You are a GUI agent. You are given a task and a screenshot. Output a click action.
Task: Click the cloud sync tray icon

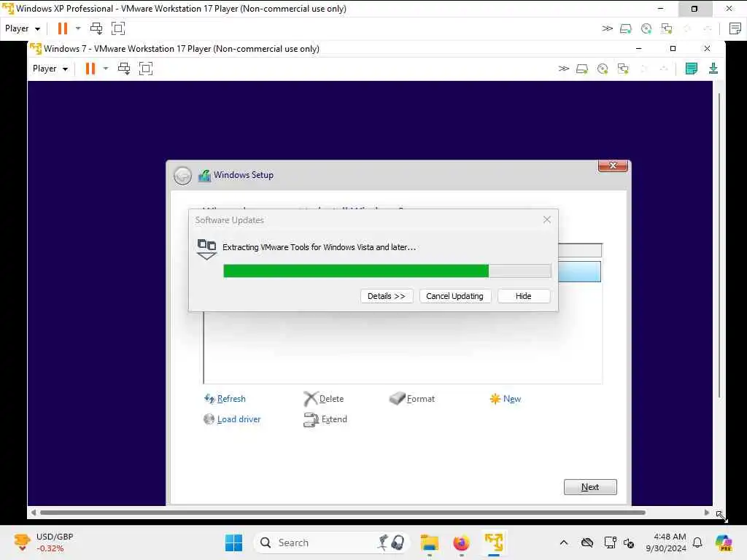587,542
